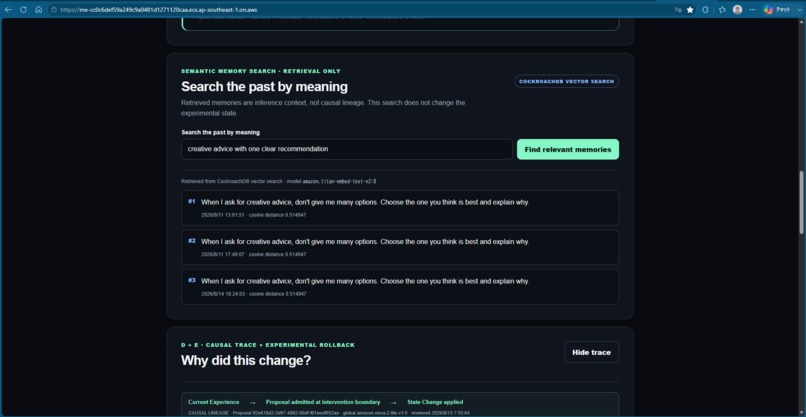Expand the chevron beside Copilot chat

(798, 9)
